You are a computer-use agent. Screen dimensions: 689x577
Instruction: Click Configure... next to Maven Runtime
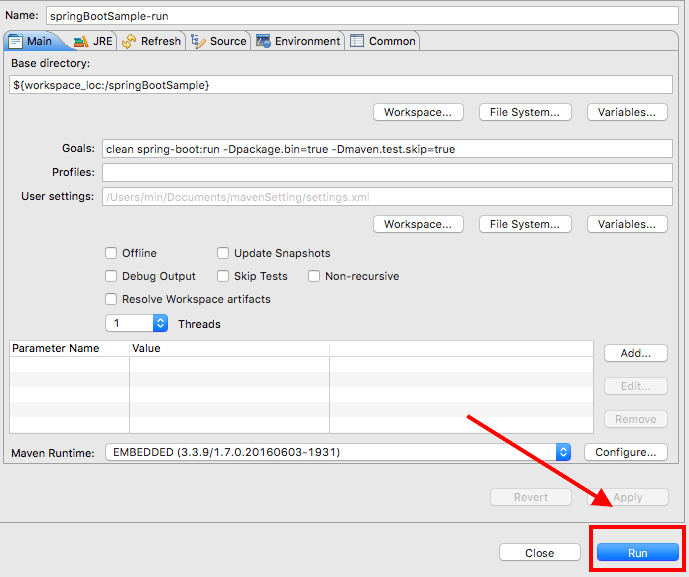[625, 452]
